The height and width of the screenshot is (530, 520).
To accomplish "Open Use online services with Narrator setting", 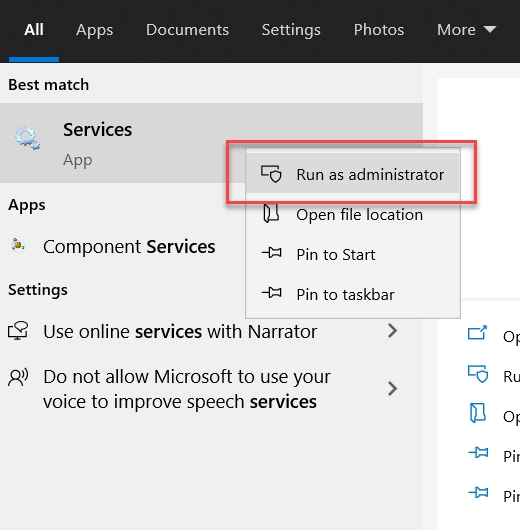I will [x=211, y=331].
